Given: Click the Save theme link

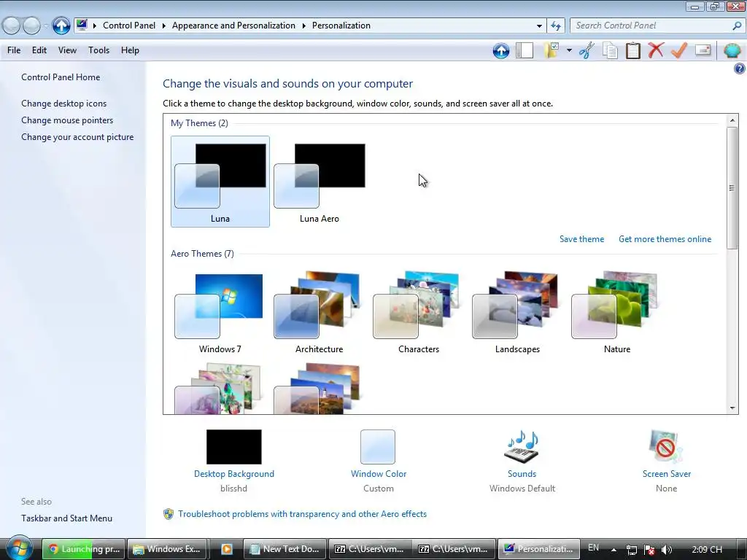Looking at the screenshot, I should tap(581, 239).
